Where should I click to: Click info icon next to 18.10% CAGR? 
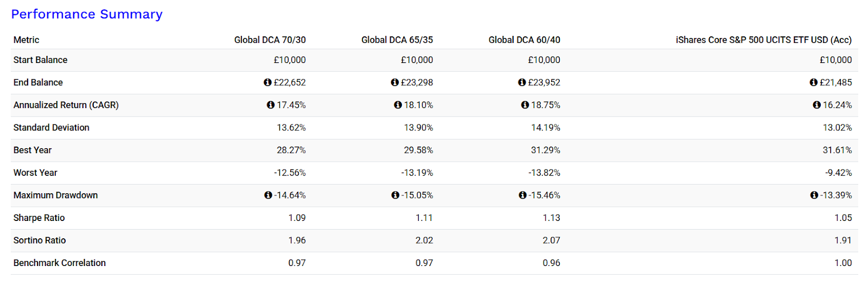[x=398, y=105]
